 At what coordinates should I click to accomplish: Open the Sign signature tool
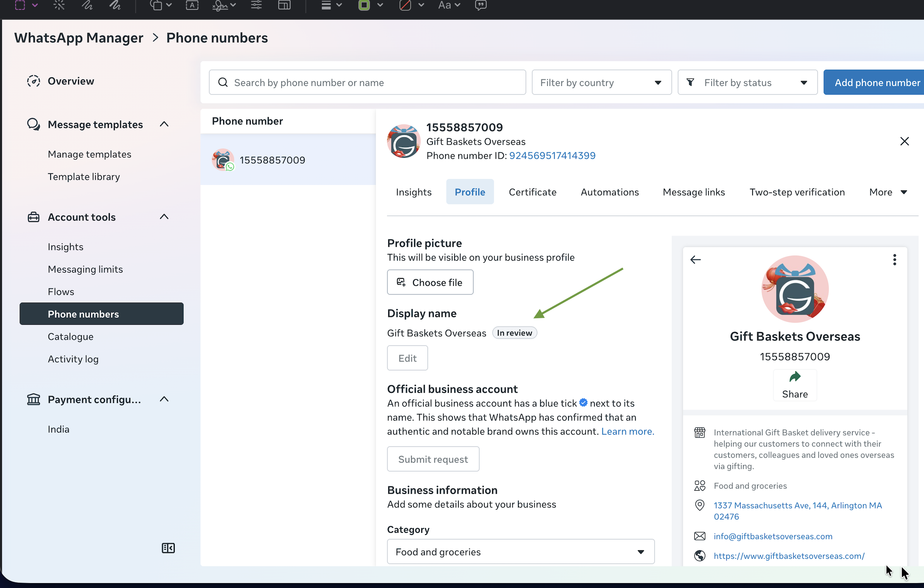(220, 5)
